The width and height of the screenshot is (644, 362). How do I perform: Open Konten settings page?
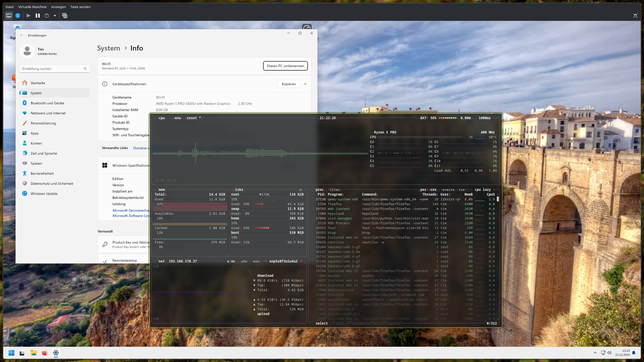[55, 143]
